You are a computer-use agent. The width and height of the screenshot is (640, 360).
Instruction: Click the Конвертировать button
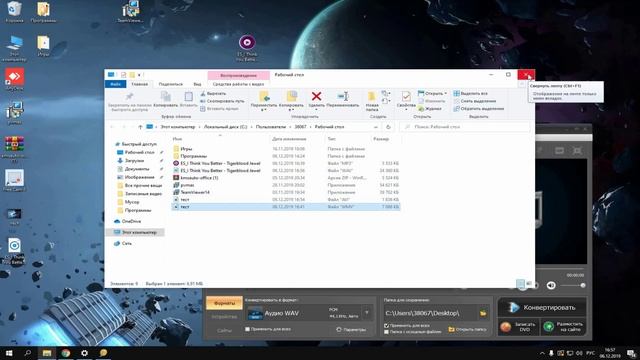[542, 307]
